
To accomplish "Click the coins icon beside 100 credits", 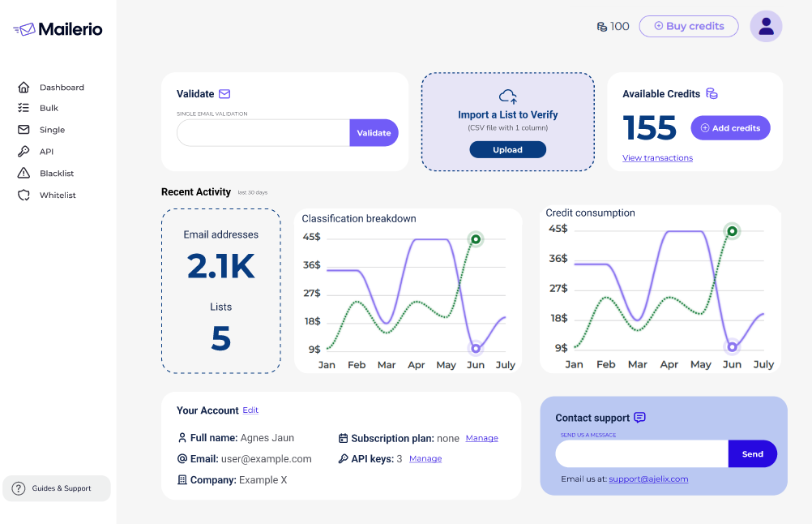I will tap(602, 27).
